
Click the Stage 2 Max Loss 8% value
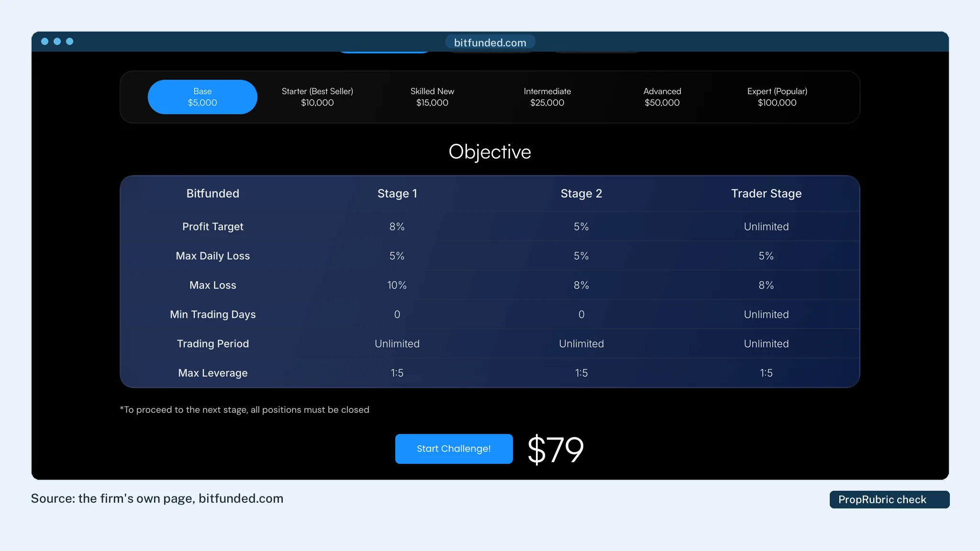[581, 285]
